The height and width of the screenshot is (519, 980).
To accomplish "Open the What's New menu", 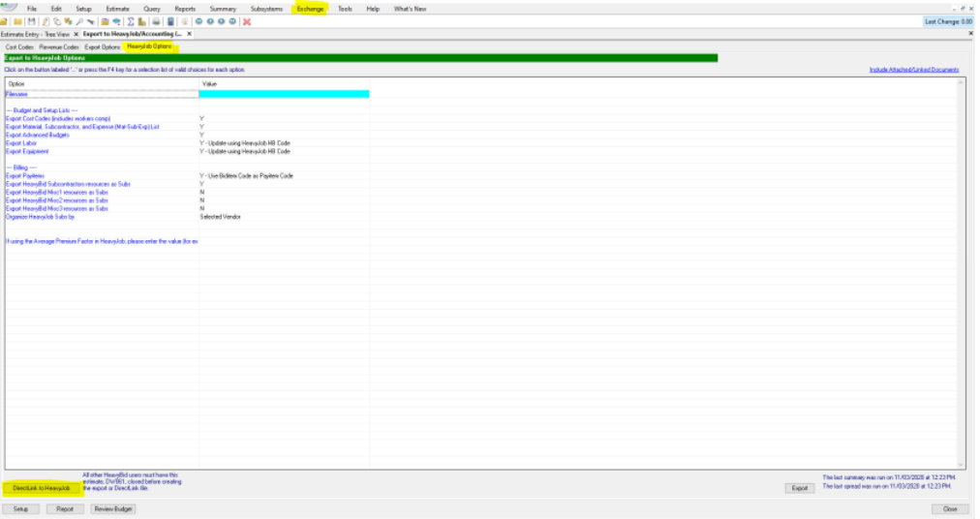I will click(x=410, y=9).
